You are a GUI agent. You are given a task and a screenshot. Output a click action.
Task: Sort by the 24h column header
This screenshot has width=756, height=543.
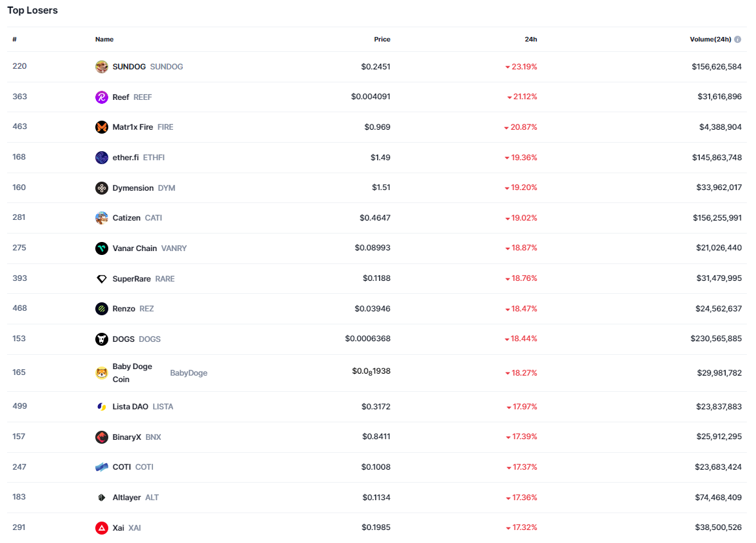530,40
